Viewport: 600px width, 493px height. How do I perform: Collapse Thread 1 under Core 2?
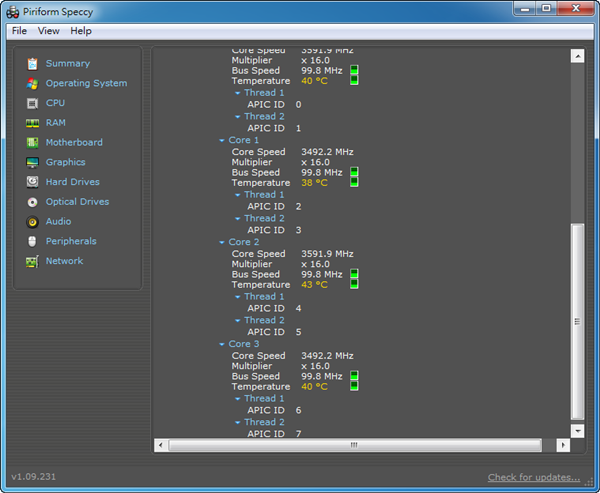238,297
